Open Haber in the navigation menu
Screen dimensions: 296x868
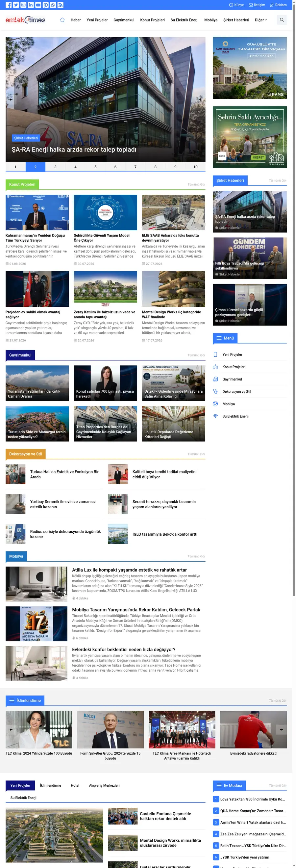76,20
